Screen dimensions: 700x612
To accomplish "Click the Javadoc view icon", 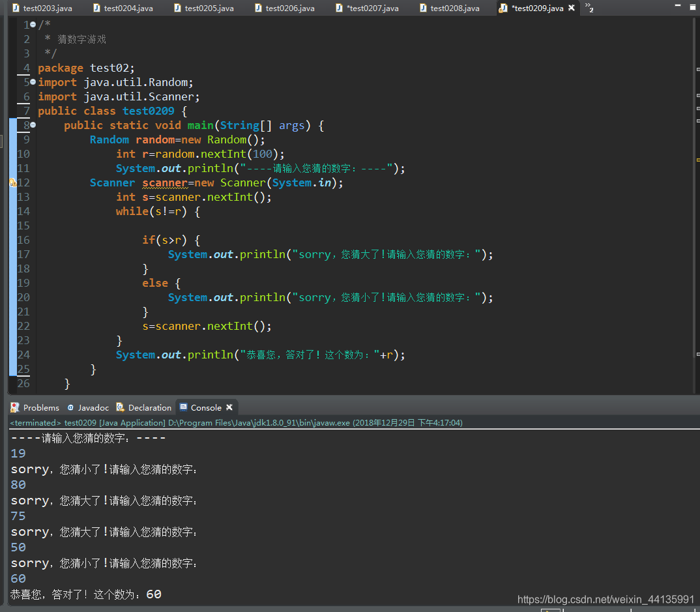I will point(70,407).
